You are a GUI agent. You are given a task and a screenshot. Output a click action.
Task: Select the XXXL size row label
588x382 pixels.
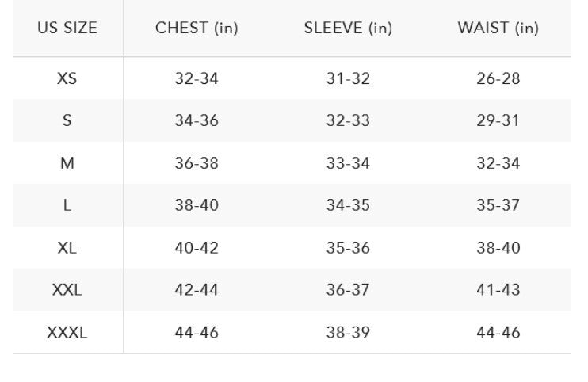(67, 332)
